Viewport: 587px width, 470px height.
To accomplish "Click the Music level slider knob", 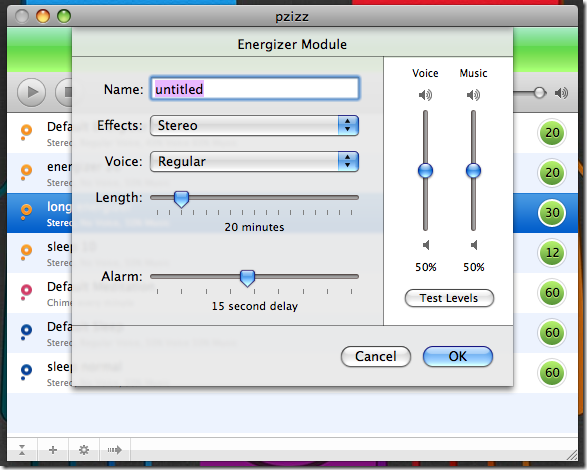I will [x=474, y=171].
